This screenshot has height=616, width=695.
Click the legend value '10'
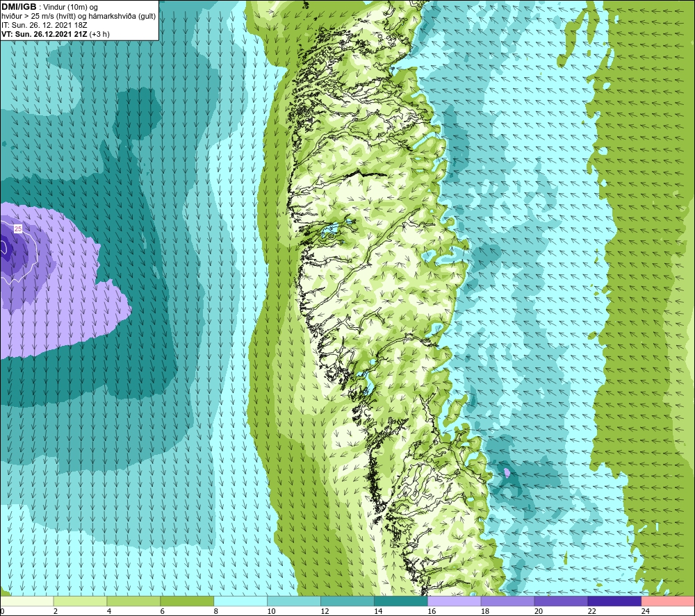tap(271, 611)
